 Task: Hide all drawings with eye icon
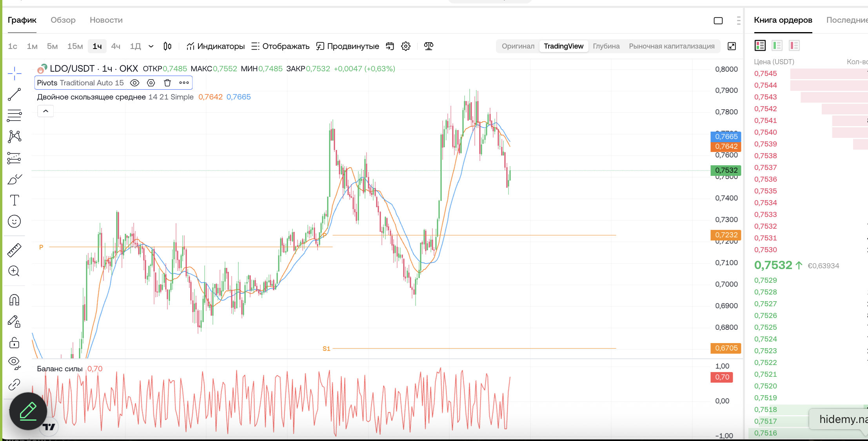coord(15,363)
